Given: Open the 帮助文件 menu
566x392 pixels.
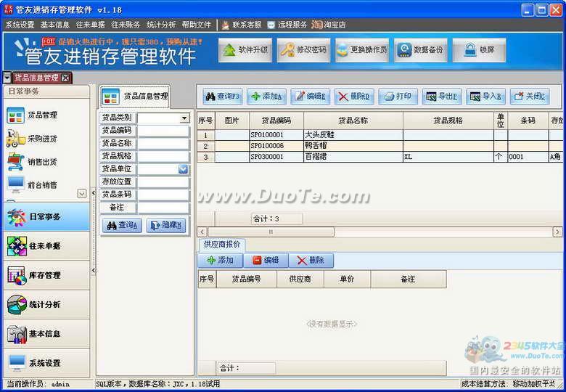Looking at the screenshot, I should [197, 25].
